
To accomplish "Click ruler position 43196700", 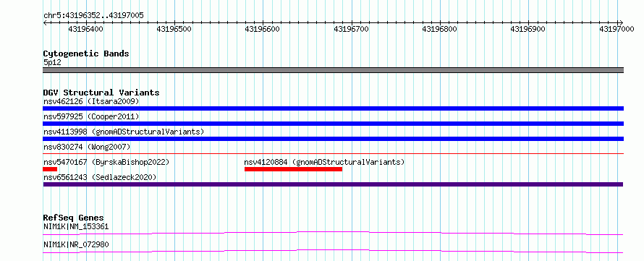I will coord(351,29).
